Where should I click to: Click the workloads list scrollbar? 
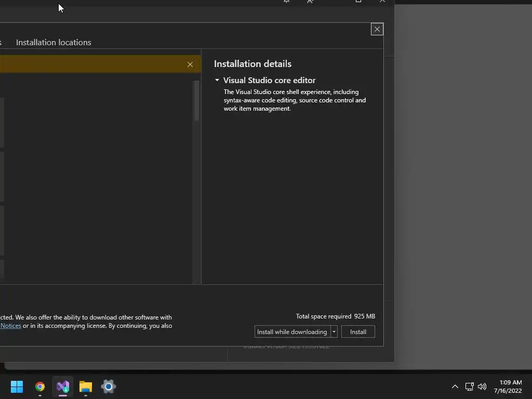[x=196, y=101]
